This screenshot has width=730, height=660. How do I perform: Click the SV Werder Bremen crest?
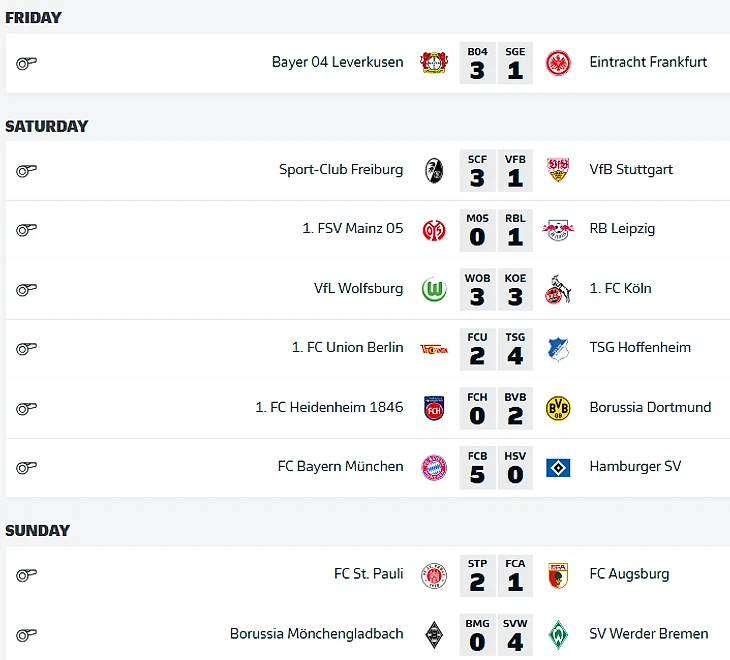558,635
